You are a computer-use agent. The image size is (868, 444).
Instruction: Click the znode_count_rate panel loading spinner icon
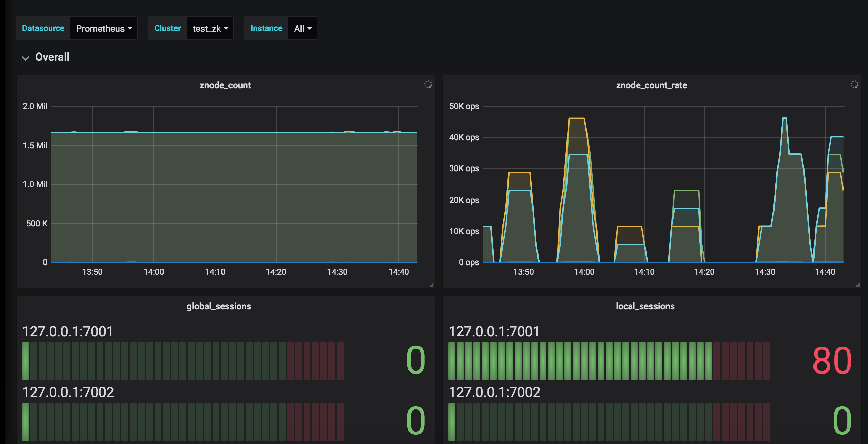click(854, 85)
